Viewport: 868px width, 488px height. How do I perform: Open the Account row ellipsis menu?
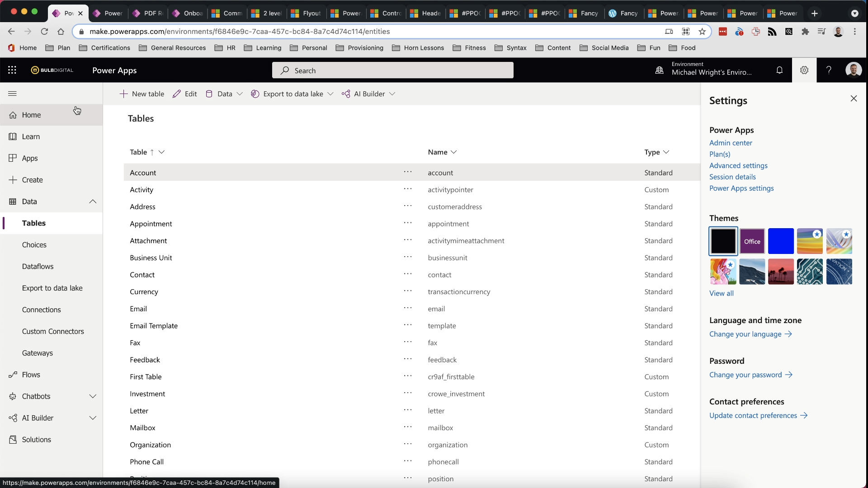point(407,173)
